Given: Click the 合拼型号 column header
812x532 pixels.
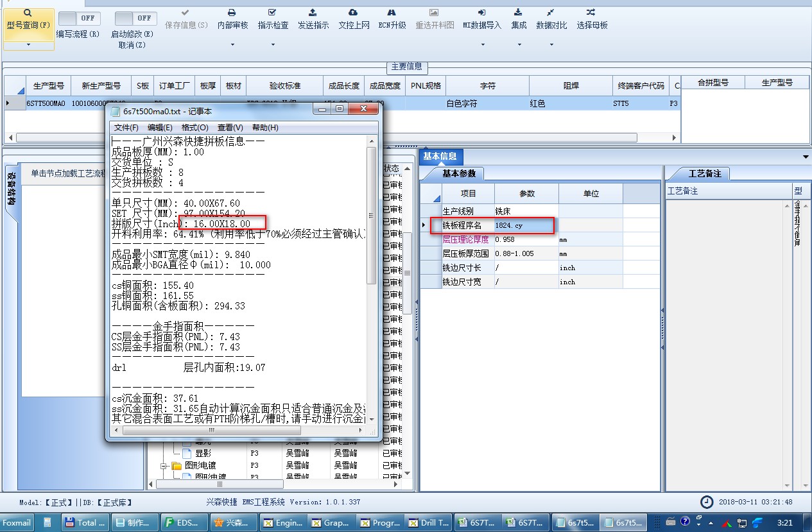Looking at the screenshot, I should (x=713, y=83).
